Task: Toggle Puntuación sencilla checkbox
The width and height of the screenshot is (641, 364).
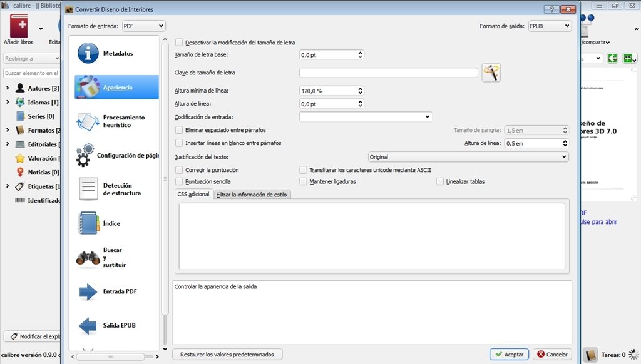Action: 179,181
